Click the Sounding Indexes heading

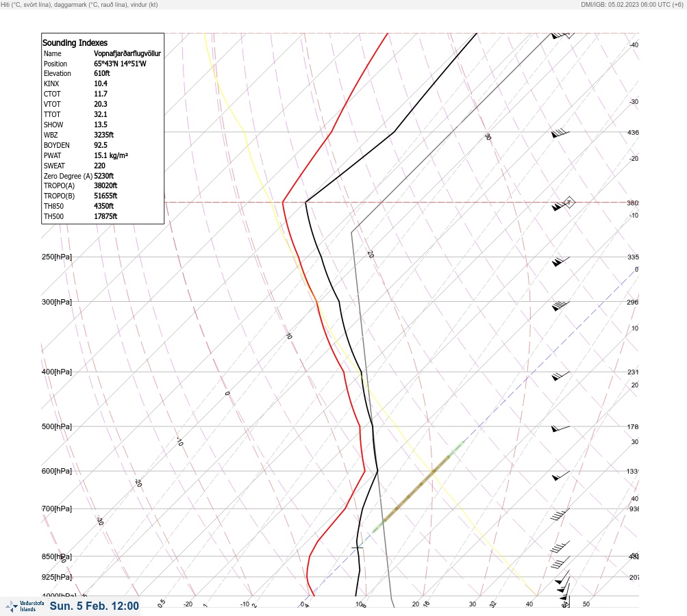click(x=75, y=43)
